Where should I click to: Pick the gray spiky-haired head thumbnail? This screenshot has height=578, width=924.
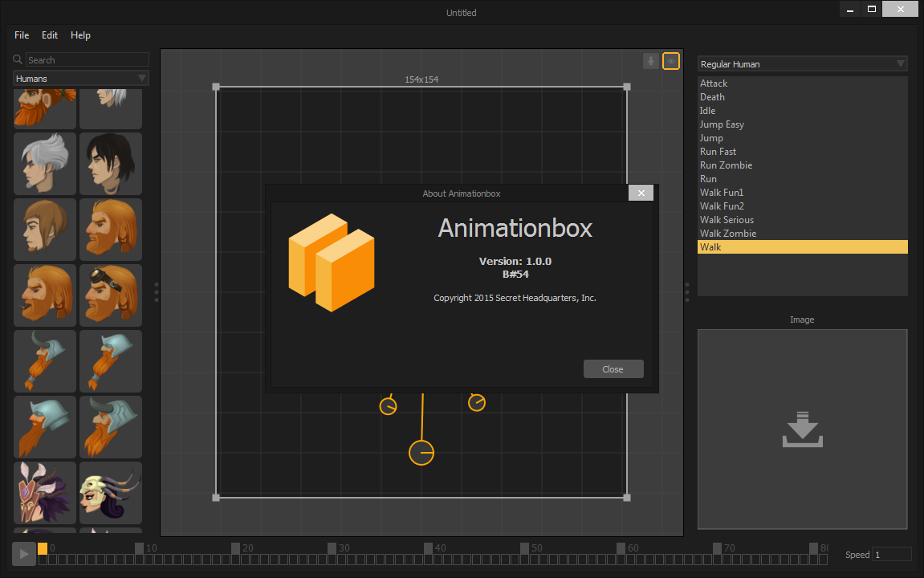pyautogui.click(x=45, y=163)
